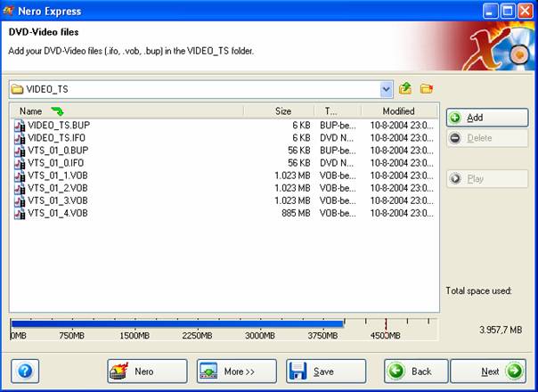
Task: Click the Nero application switch button
Action: tap(147, 371)
